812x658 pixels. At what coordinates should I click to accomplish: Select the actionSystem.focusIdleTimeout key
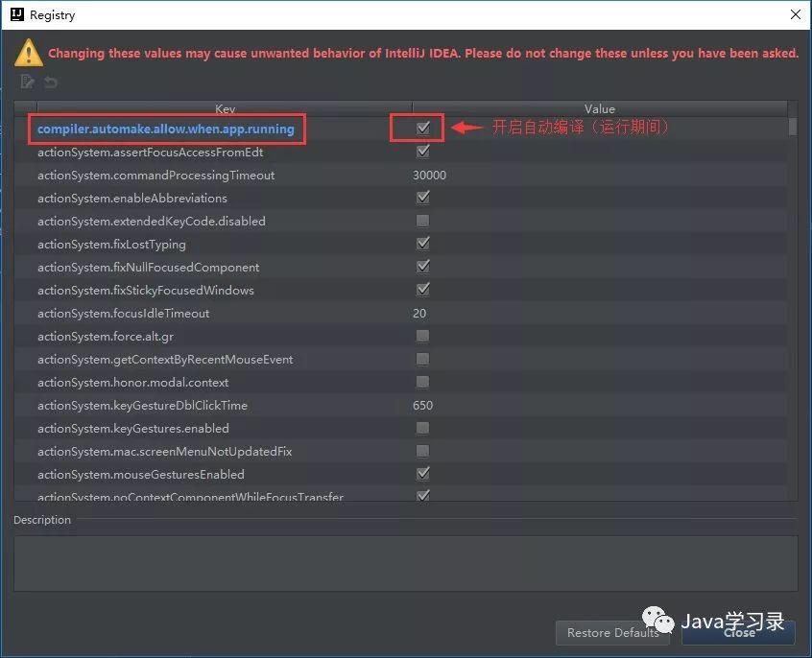[123, 314]
